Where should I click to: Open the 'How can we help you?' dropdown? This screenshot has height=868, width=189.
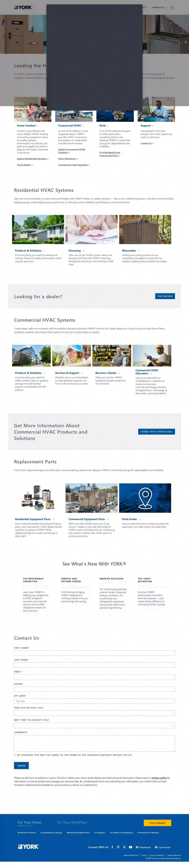(94, 713)
